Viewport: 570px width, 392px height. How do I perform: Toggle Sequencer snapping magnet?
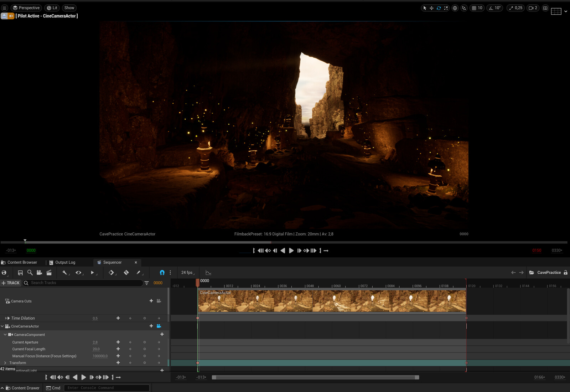(162, 273)
